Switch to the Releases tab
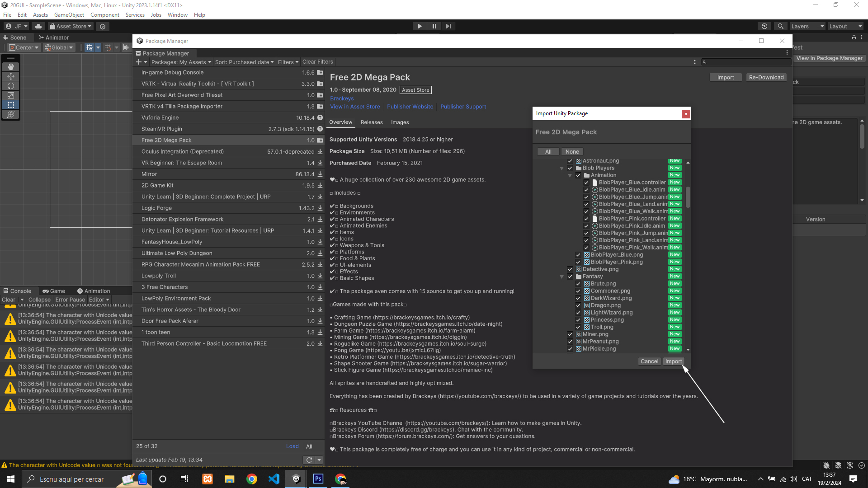 click(371, 122)
